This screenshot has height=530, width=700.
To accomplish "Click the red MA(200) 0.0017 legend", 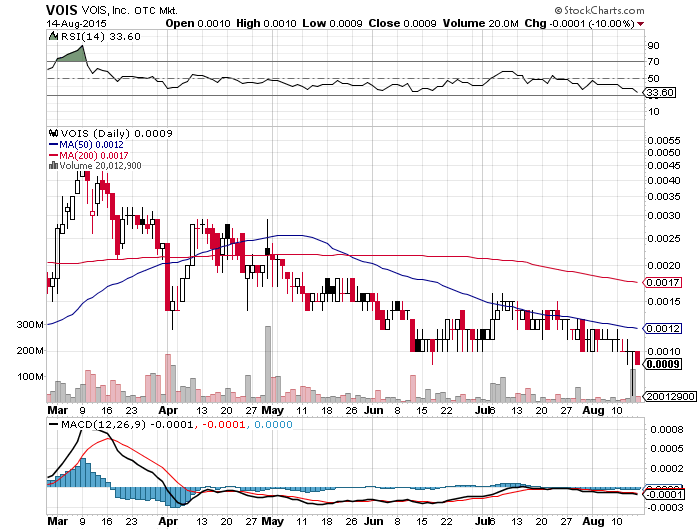I will point(88,155).
